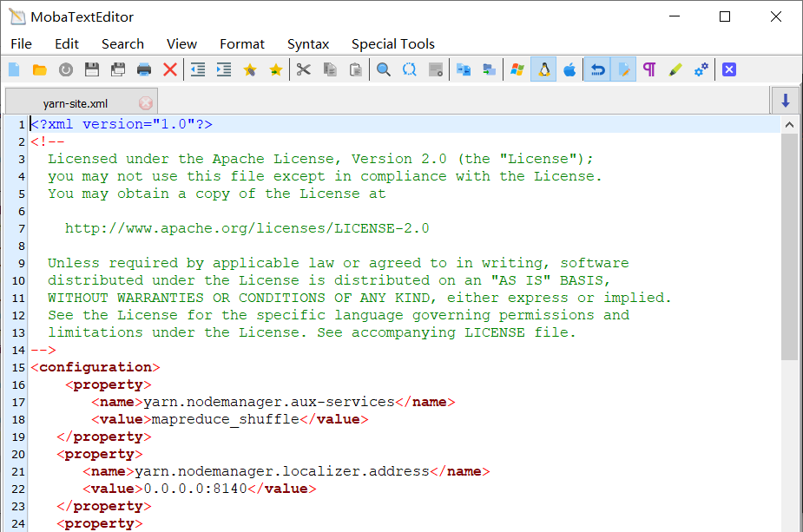Create a new file with toolbar icon

point(15,69)
